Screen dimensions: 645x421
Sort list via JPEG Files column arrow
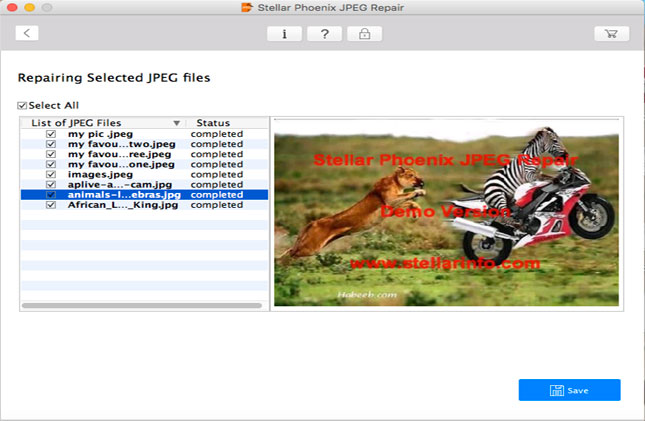(176, 123)
